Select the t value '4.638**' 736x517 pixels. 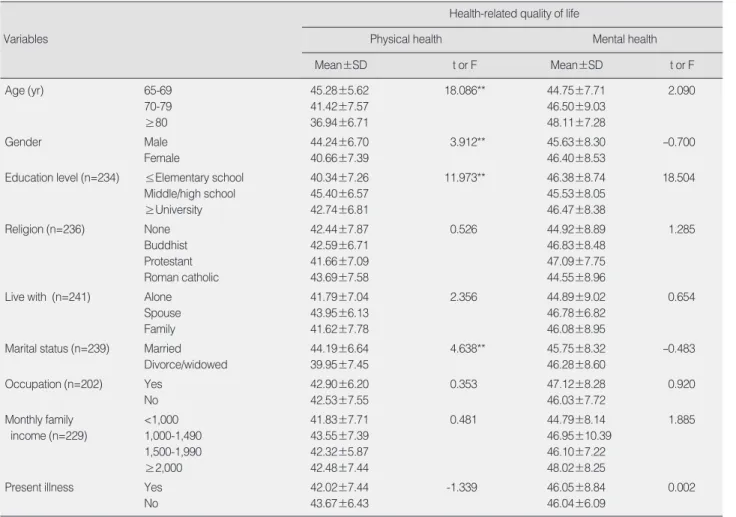click(468, 348)
